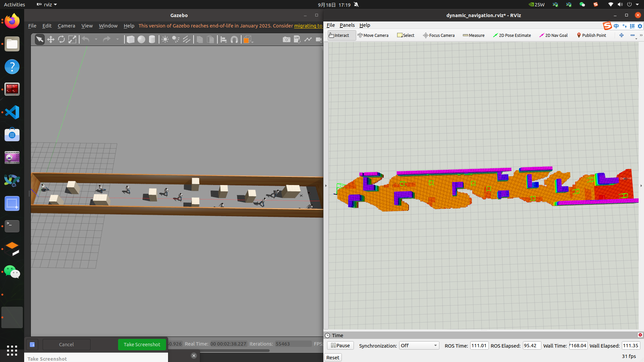
Task: Follow the migrating to link in Gazebo
Action: pyautogui.click(x=308, y=26)
